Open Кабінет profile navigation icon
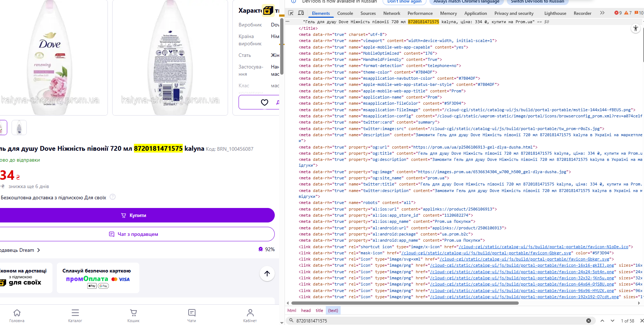Image resolution: width=644 pixels, height=325 pixels. 250,315
